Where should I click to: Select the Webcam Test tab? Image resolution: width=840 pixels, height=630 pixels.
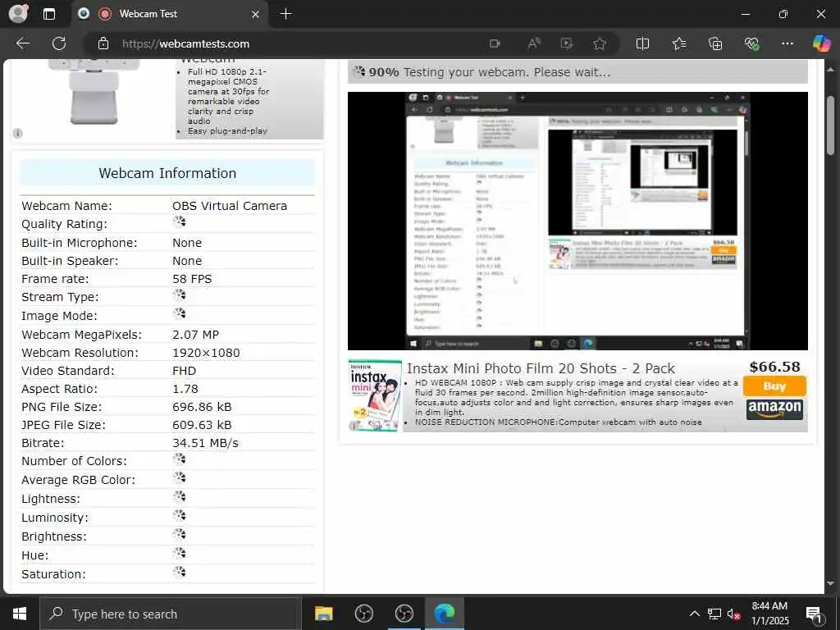169,14
